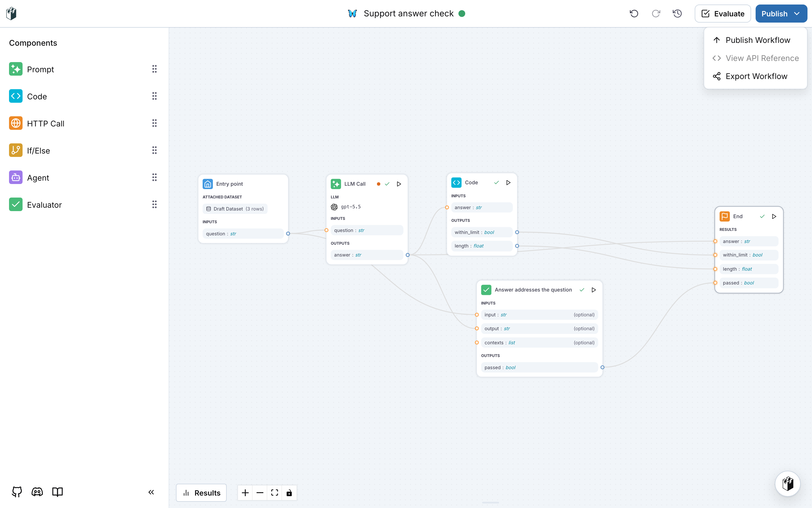Click the orange unsaved dot on LLM Call
This screenshot has width=812, height=508.
click(378, 184)
